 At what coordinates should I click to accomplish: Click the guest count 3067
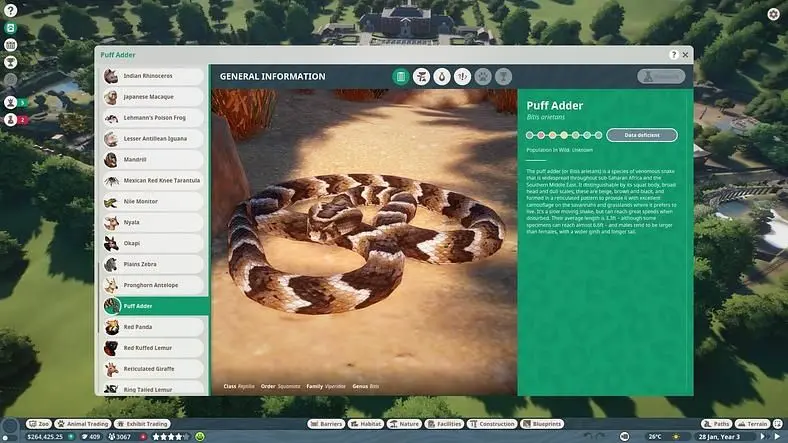pyautogui.click(x=120, y=436)
